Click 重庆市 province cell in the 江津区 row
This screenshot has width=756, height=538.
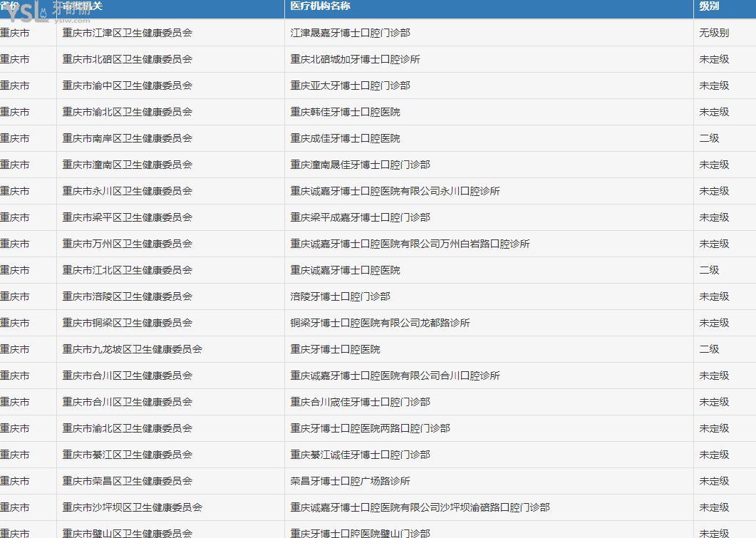(x=14, y=33)
